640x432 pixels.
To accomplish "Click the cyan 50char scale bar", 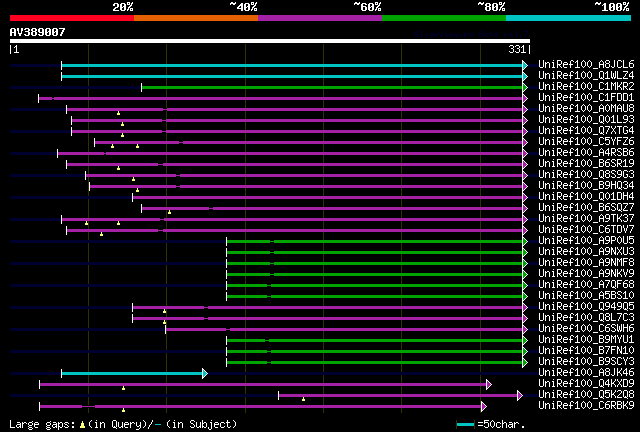I will [x=465, y=425].
